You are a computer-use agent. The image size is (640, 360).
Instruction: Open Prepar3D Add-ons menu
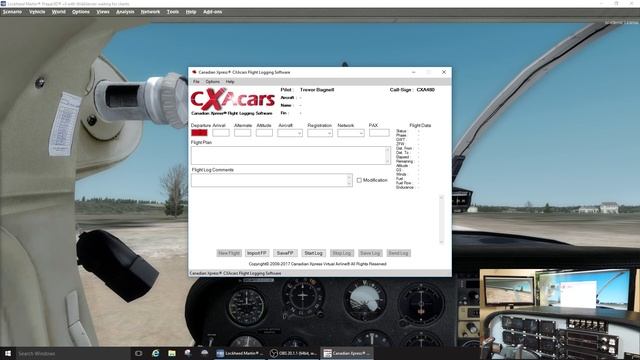point(213,12)
